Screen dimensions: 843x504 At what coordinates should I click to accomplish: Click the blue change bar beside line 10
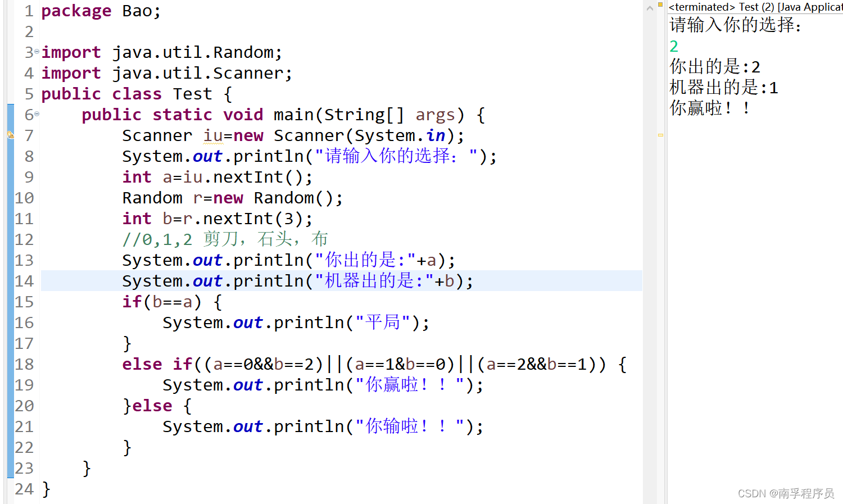click(x=11, y=198)
